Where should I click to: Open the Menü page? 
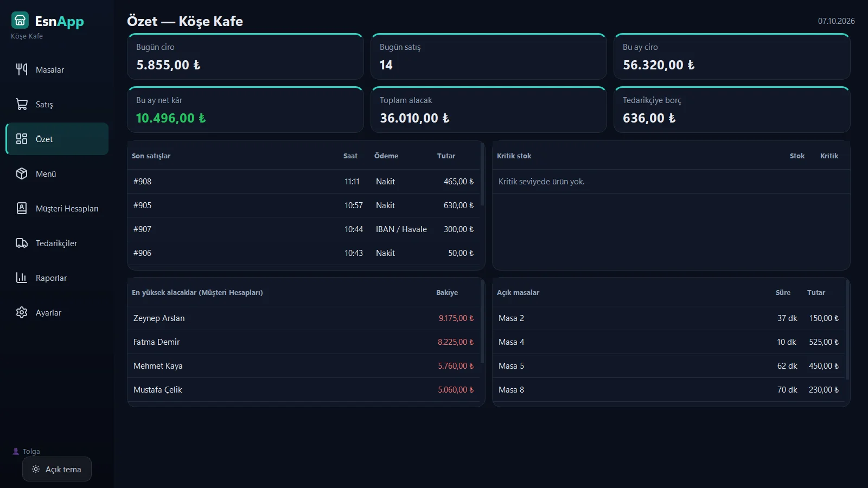coord(57,174)
